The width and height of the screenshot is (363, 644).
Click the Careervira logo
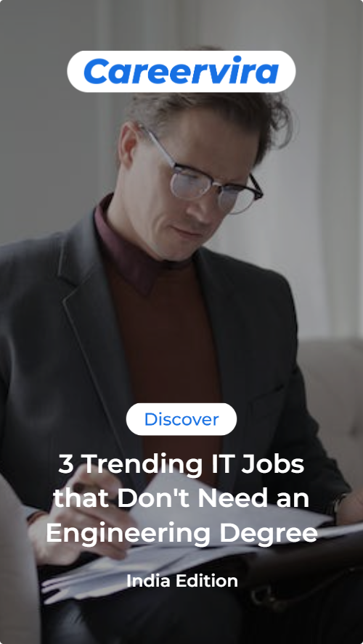(x=181, y=70)
